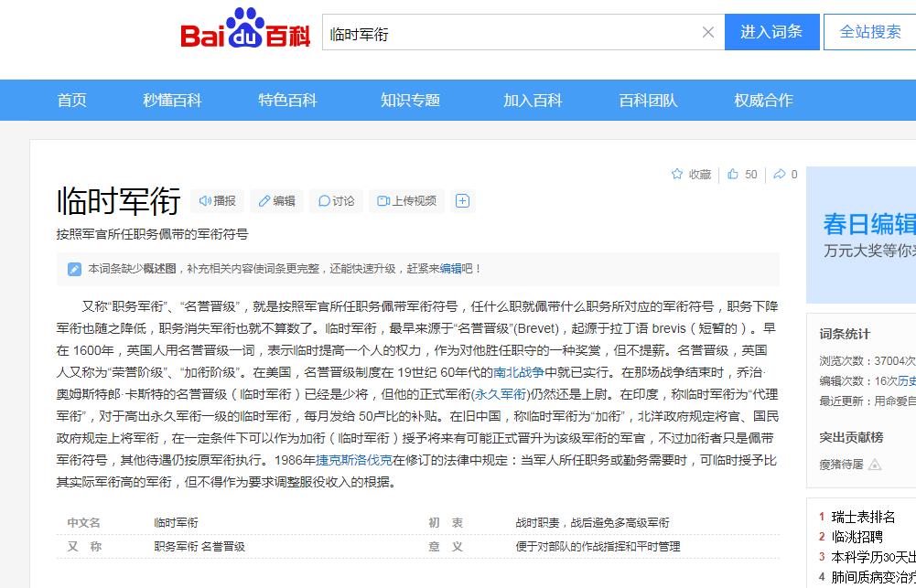Viewport: 916px width, 588px height.
Task: Toggle favorite with the 收藏 star
Action: 677,173
